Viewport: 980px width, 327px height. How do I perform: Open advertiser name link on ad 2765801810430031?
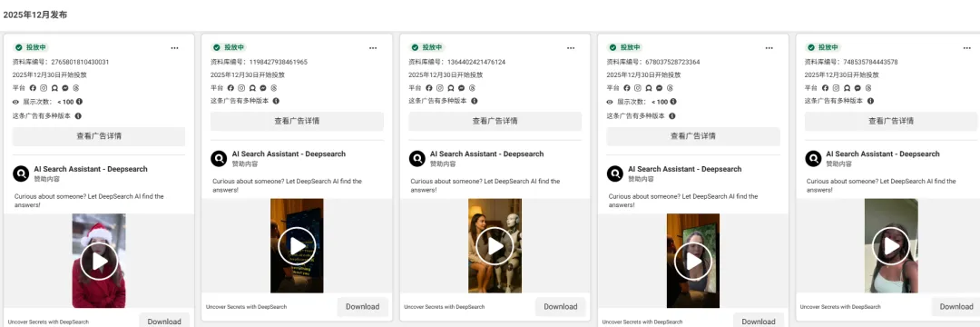[x=91, y=170]
